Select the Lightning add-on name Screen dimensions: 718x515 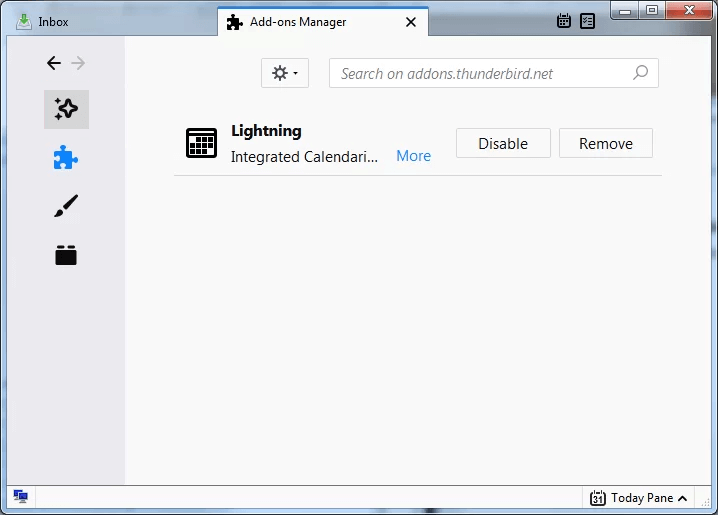(266, 131)
